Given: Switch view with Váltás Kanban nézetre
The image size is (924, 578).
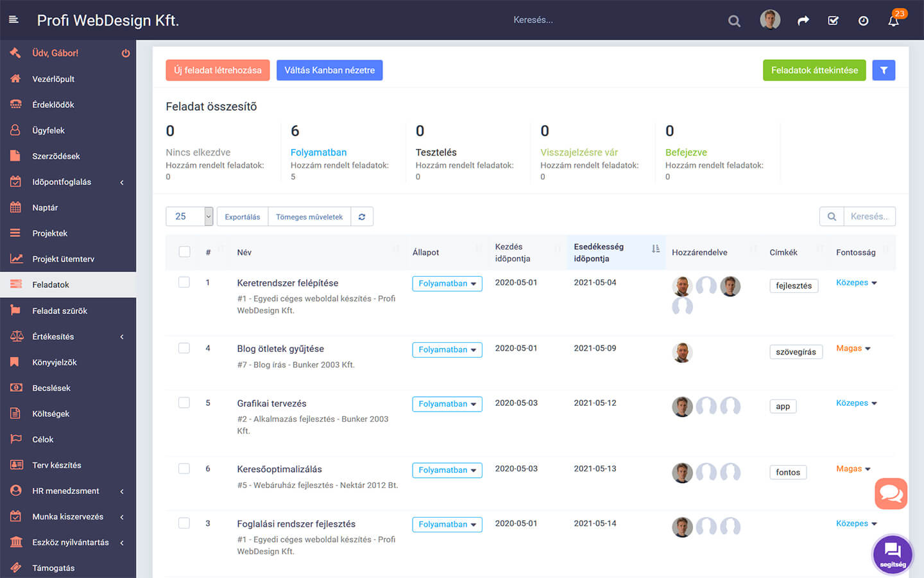Looking at the screenshot, I should point(329,71).
